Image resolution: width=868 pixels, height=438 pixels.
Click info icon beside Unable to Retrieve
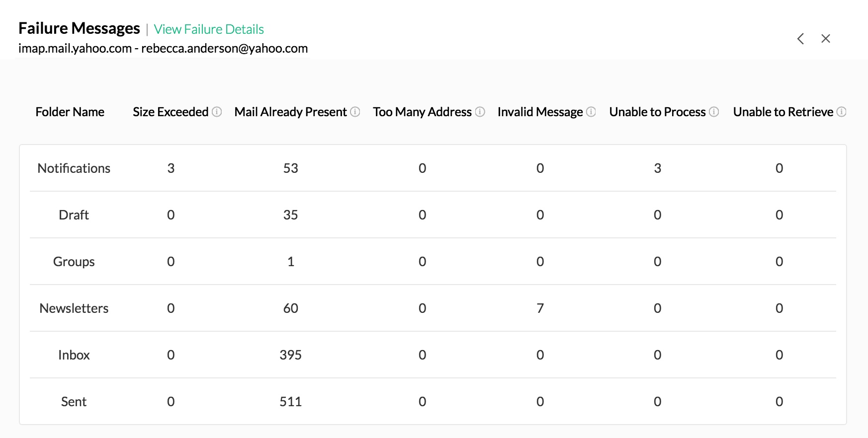click(841, 112)
